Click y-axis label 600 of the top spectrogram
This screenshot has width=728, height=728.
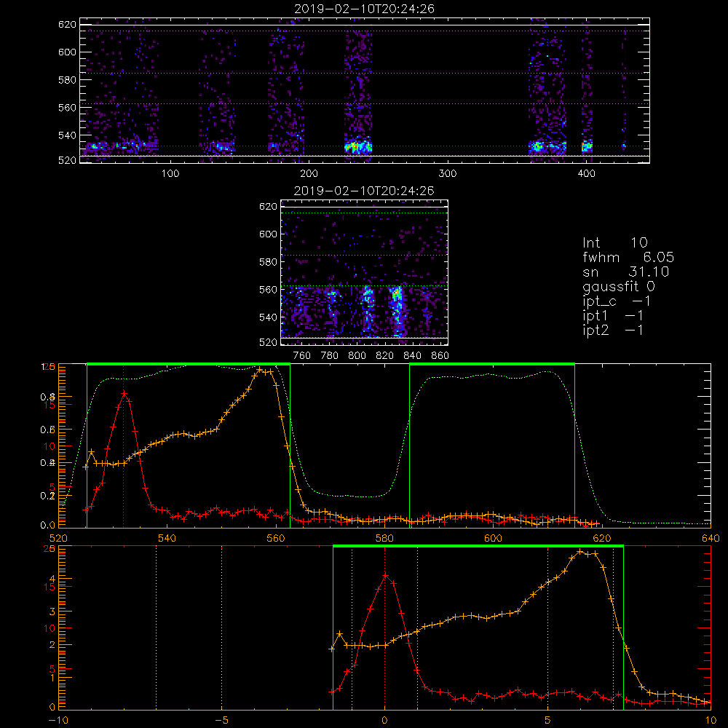point(67,52)
